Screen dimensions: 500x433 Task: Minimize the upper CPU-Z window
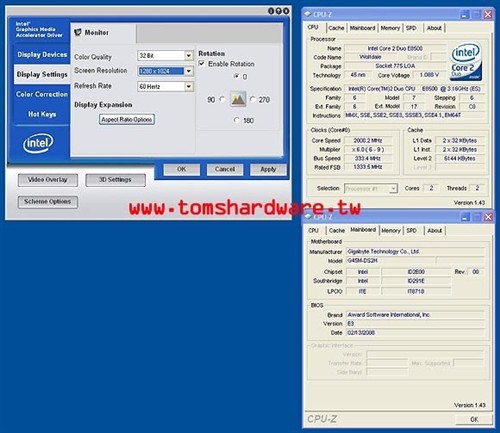pos(464,14)
